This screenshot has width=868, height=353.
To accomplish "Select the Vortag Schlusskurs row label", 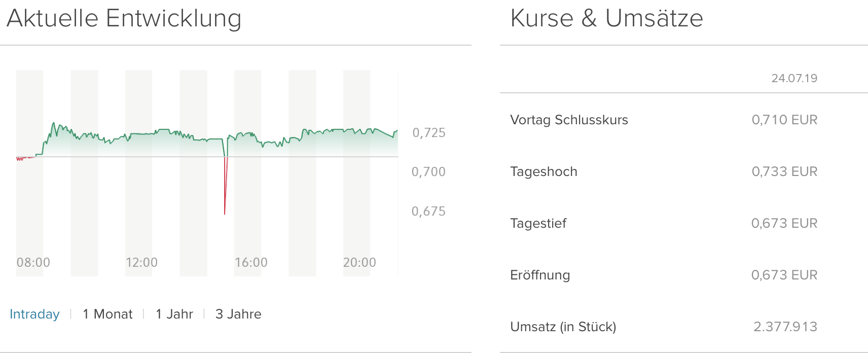I will (x=569, y=120).
